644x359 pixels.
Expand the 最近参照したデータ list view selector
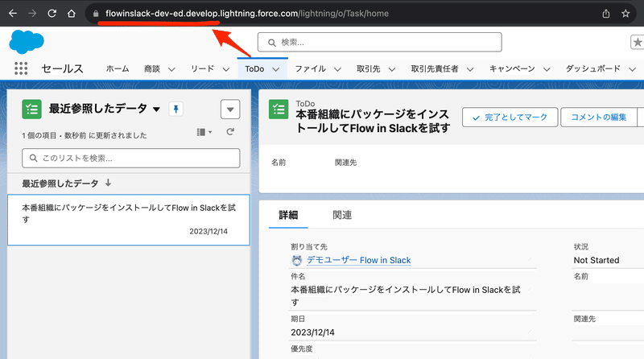[x=156, y=109]
